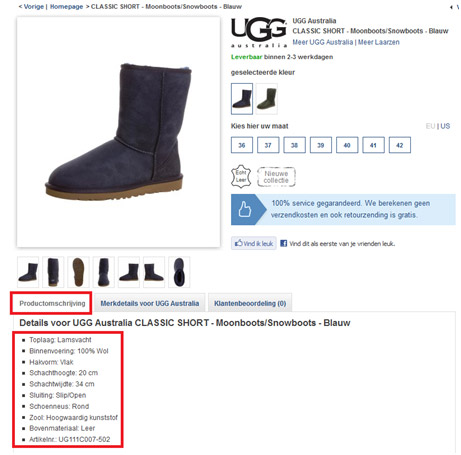Click the thumbs-up service guarantee icon

[245, 209]
